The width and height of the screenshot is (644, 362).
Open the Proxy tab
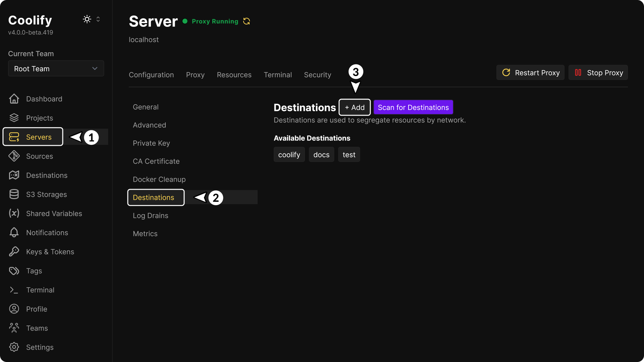[195, 75]
